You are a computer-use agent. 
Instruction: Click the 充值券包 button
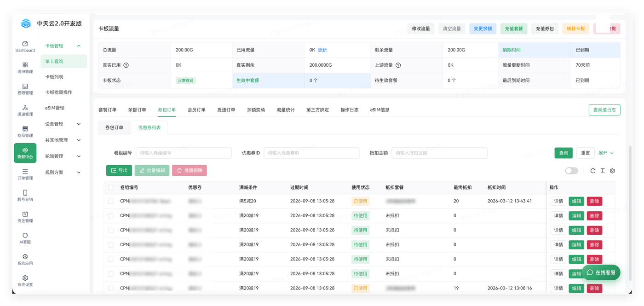tap(545, 29)
